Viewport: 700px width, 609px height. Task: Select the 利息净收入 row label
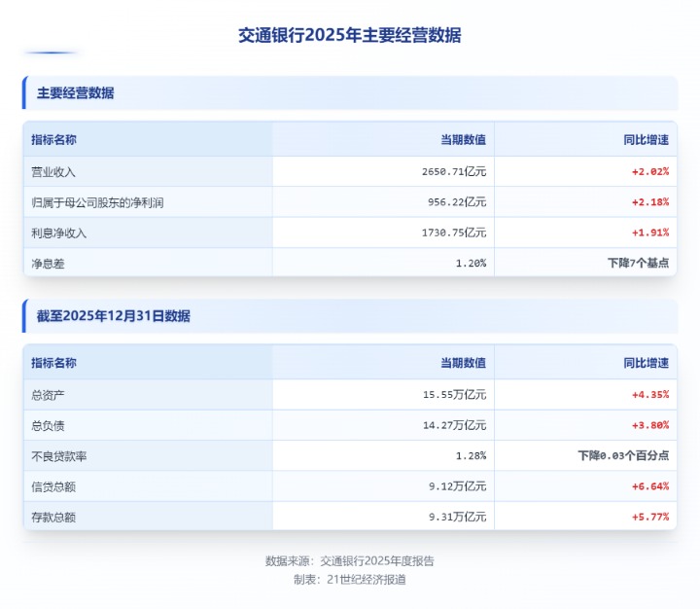pyautogui.click(x=59, y=233)
